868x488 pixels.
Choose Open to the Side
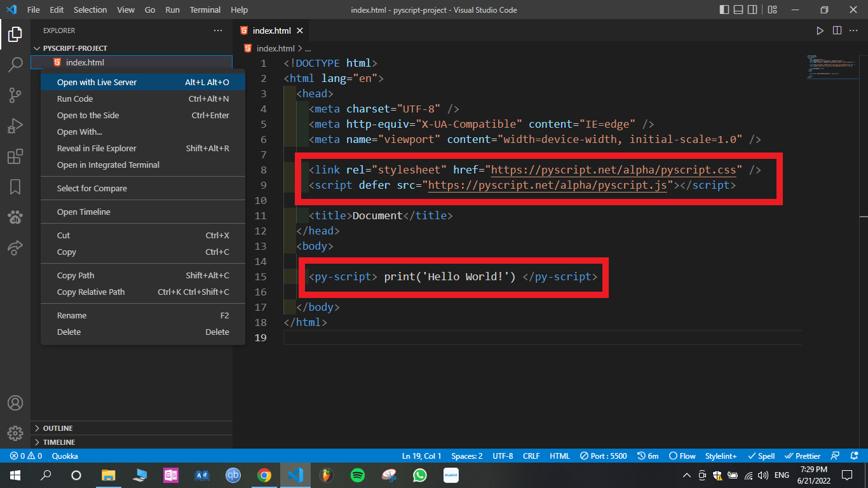coord(143,115)
